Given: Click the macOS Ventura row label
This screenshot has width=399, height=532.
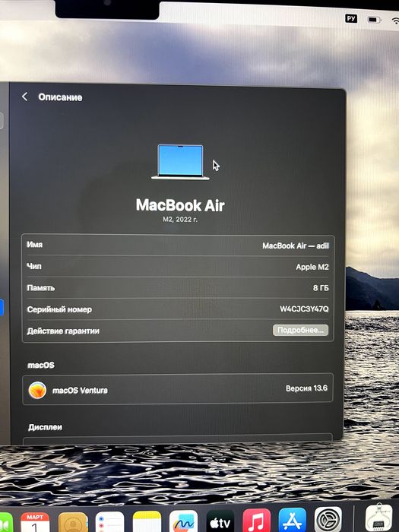Looking at the screenshot, I should 80,391.
